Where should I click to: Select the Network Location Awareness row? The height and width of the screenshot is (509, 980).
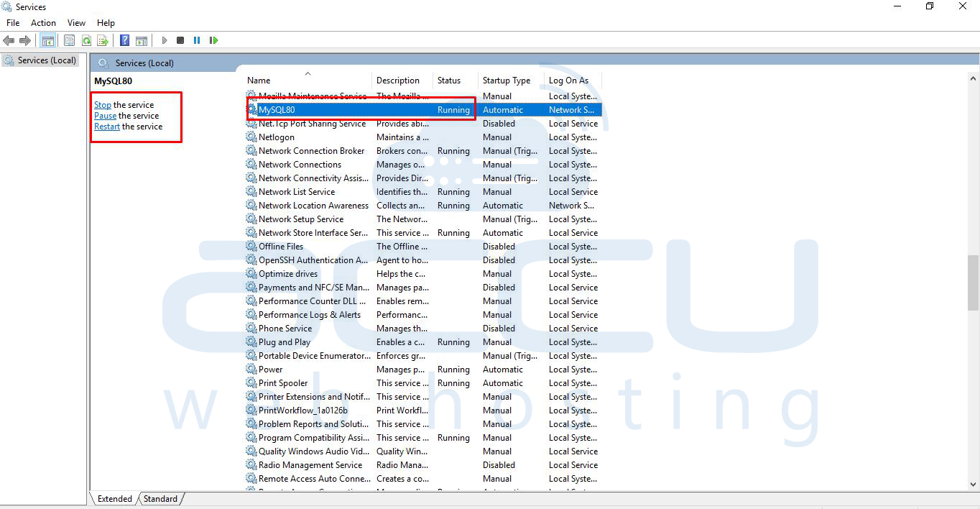tap(423, 206)
